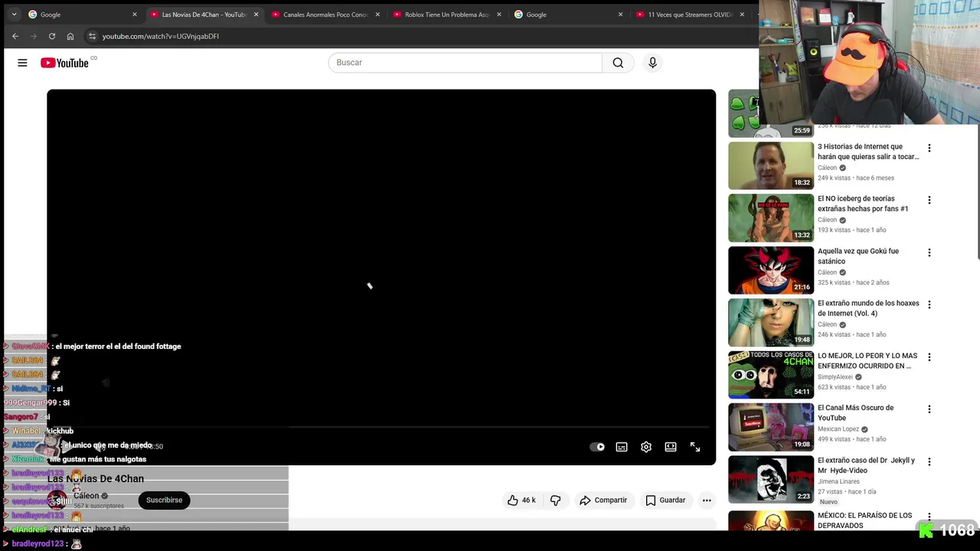Turn on subtitles in video player
The height and width of the screenshot is (551, 980).
(622, 447)
